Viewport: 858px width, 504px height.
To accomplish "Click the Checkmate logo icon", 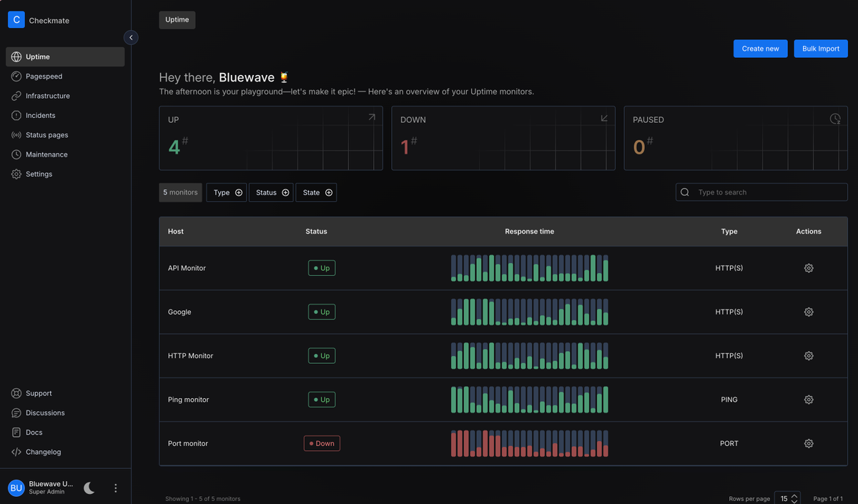I will tap(16, 20).
